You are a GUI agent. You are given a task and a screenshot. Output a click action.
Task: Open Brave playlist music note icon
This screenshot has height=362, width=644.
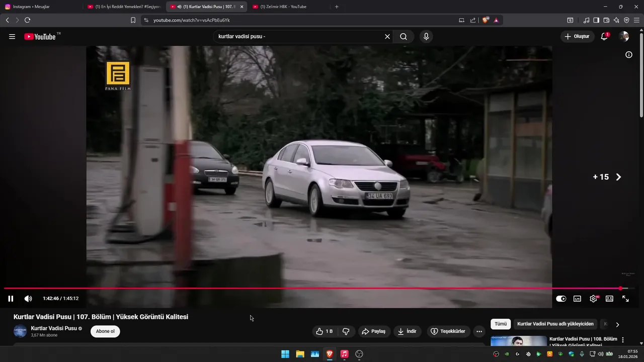[x=586, y=20]
